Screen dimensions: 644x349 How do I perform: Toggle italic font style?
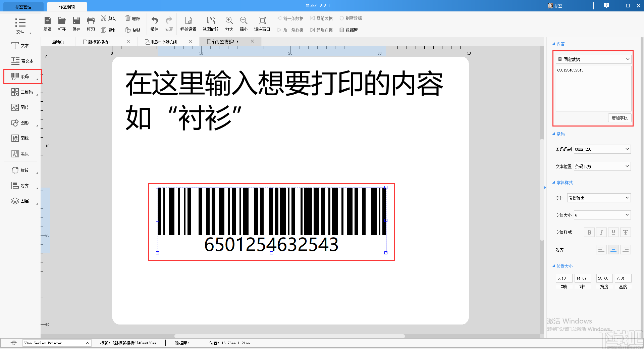pos(601,232)
